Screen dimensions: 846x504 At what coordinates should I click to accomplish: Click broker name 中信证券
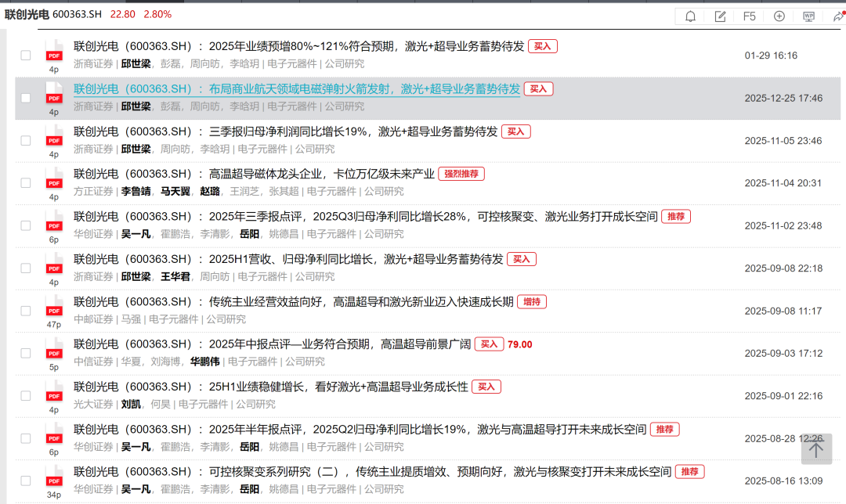[93, 362]
